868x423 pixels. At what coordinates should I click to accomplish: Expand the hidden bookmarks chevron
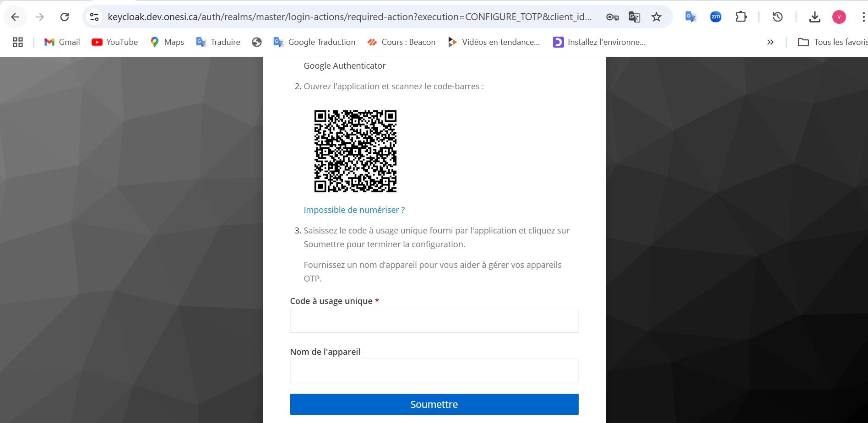coord(770,42)
